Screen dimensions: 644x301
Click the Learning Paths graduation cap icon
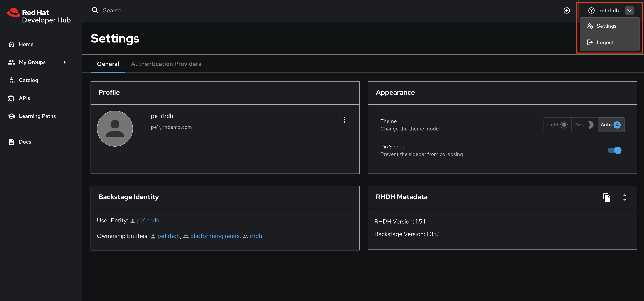(11, 116)
